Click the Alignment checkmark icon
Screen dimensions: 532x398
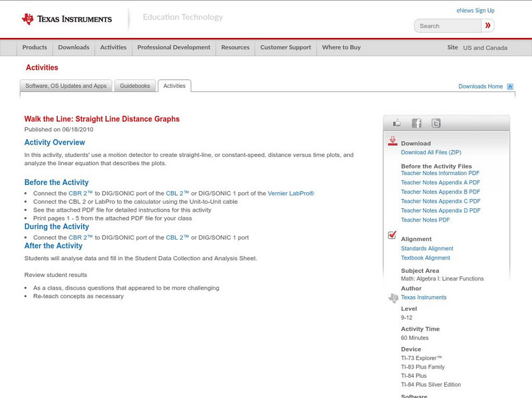point(392,235)
